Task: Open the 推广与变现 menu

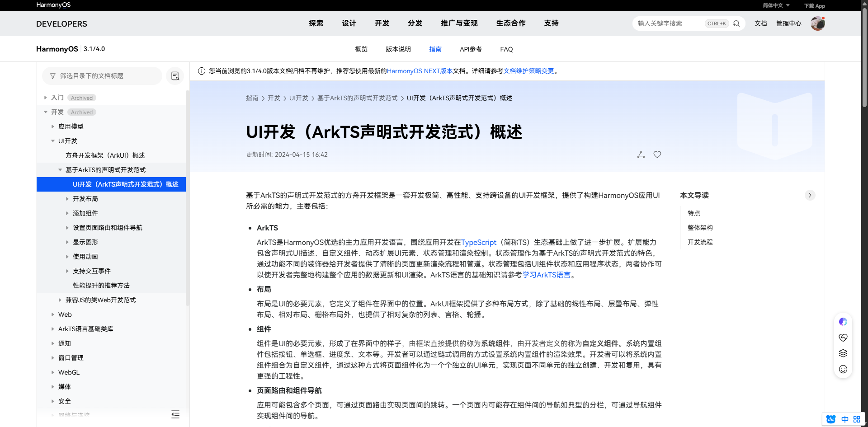Action: [x=459, y=23]
